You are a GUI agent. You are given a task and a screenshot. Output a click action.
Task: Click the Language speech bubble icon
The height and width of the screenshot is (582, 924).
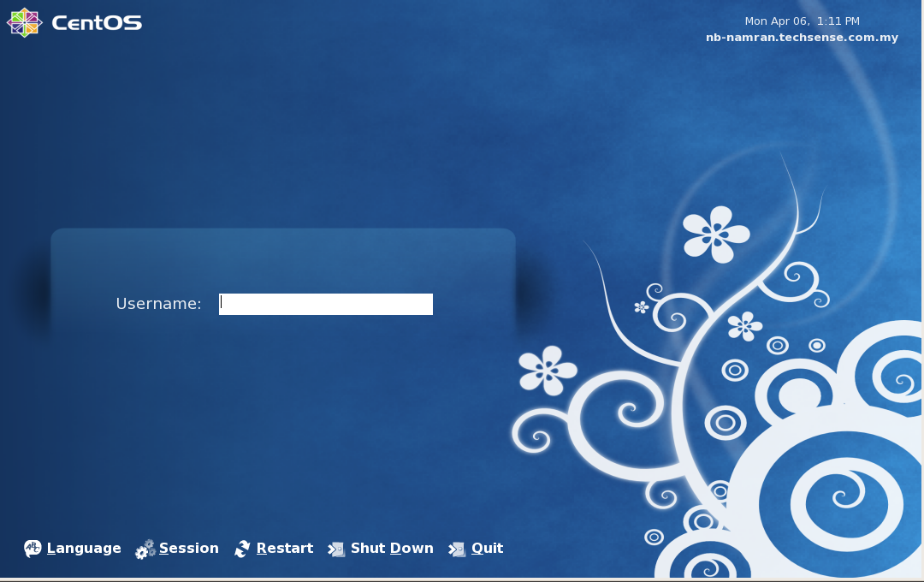click(x=33, y=549)
